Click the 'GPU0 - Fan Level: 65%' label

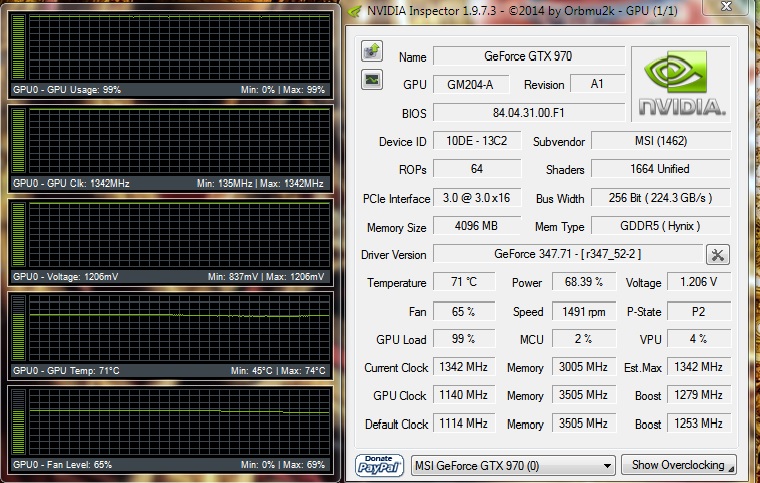(x=63, y=465)
